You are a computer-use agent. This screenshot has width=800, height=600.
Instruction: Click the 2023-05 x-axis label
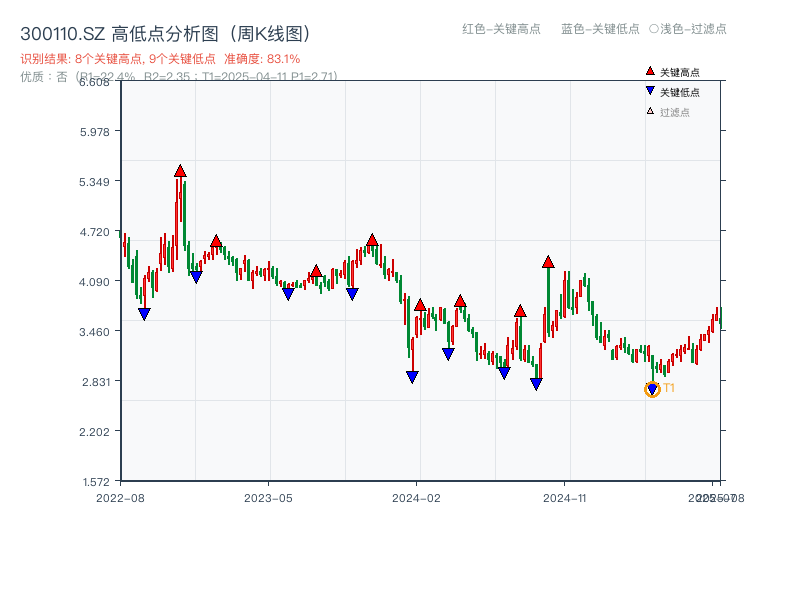click(x=268, y=498)
